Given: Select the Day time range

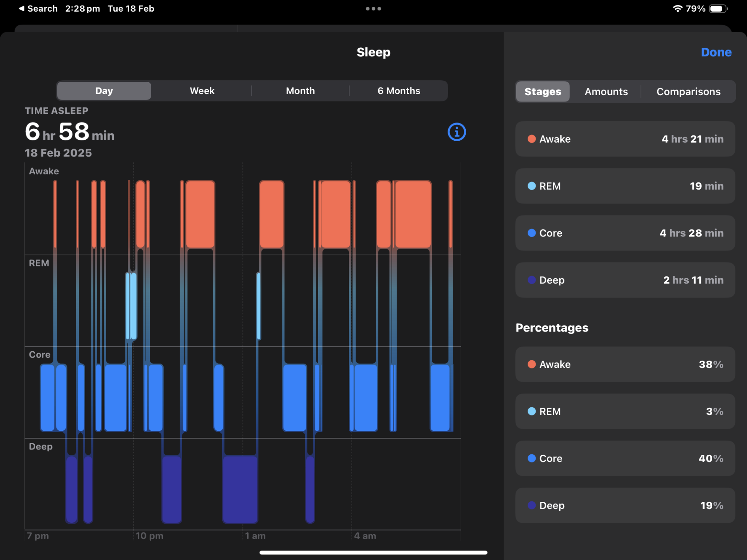Looking at the screenshot, I should [104, 91].
